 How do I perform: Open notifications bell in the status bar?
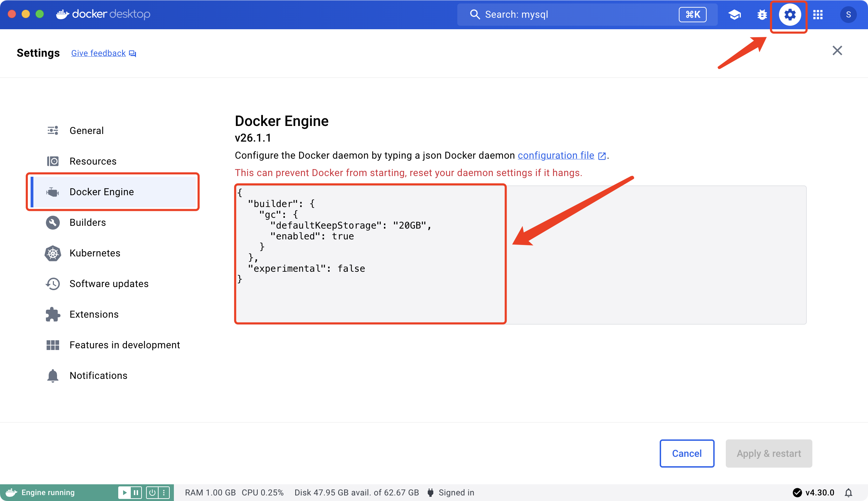pos(849,493)
